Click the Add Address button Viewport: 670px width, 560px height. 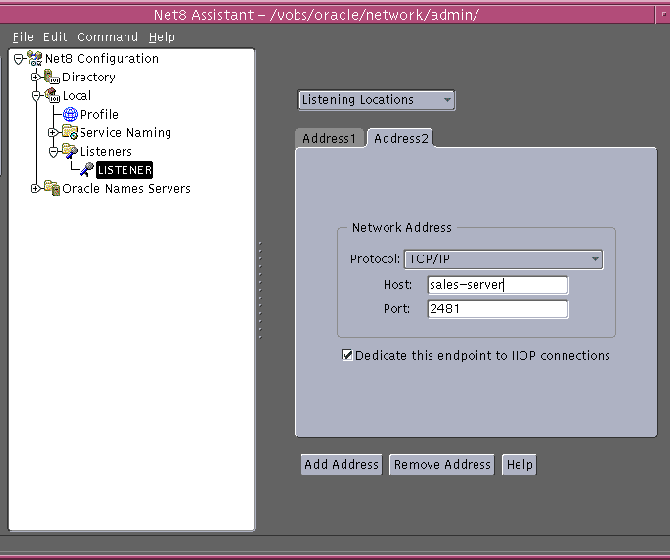point(341,464)
